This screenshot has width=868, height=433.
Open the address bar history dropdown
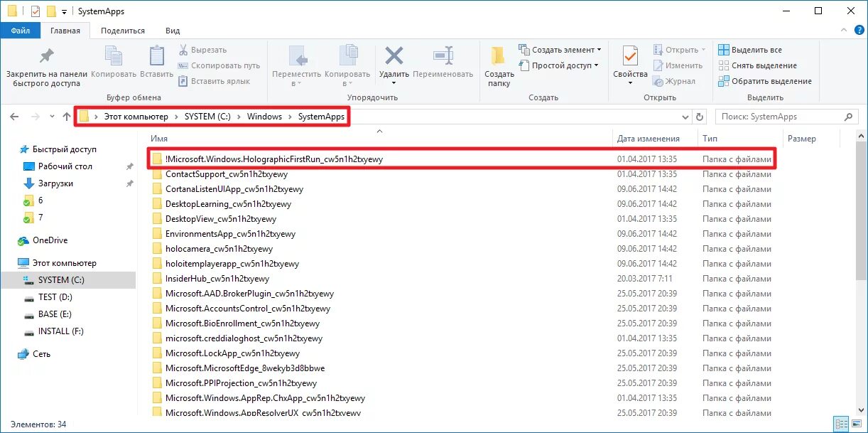pos(684,117)
